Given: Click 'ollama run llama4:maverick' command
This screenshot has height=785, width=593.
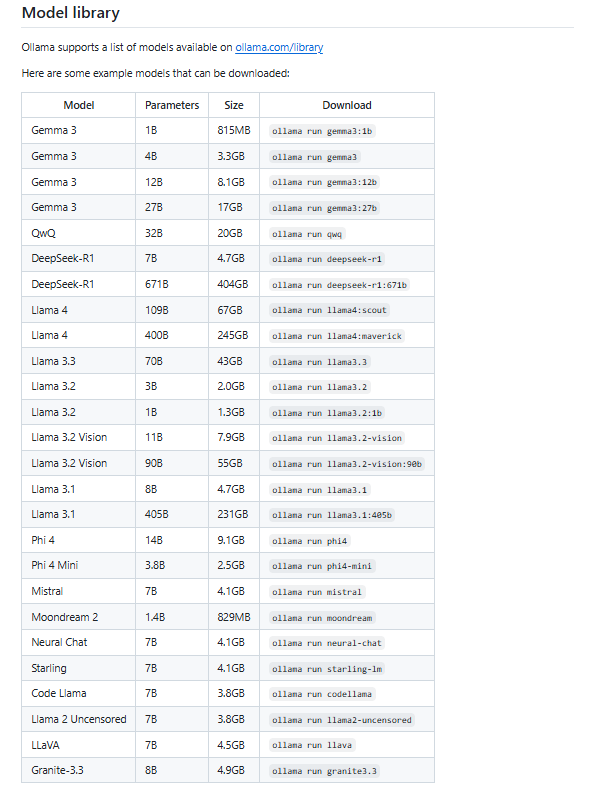Looking at the screenshot, I should [x=337, y=336].
